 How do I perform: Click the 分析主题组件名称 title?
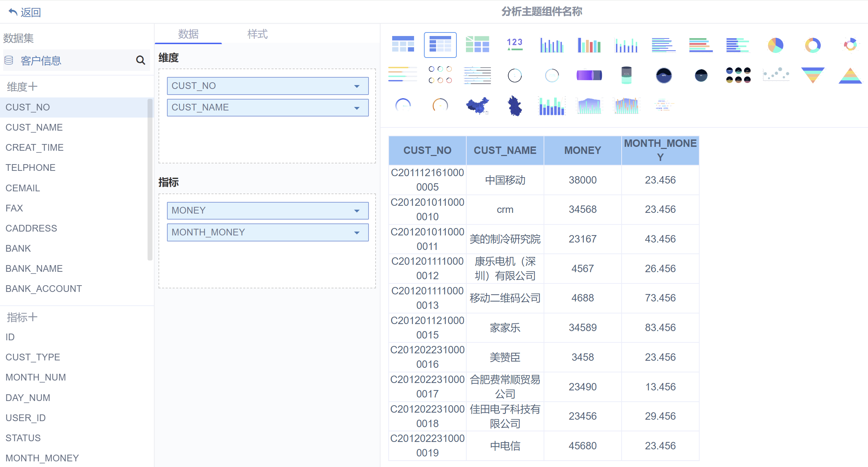541,12
